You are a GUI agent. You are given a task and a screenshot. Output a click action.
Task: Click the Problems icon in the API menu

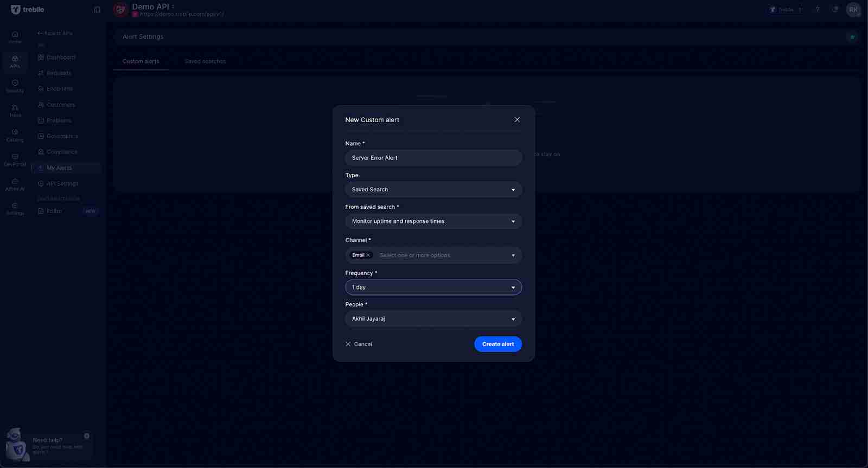click(x=41, y=120)
